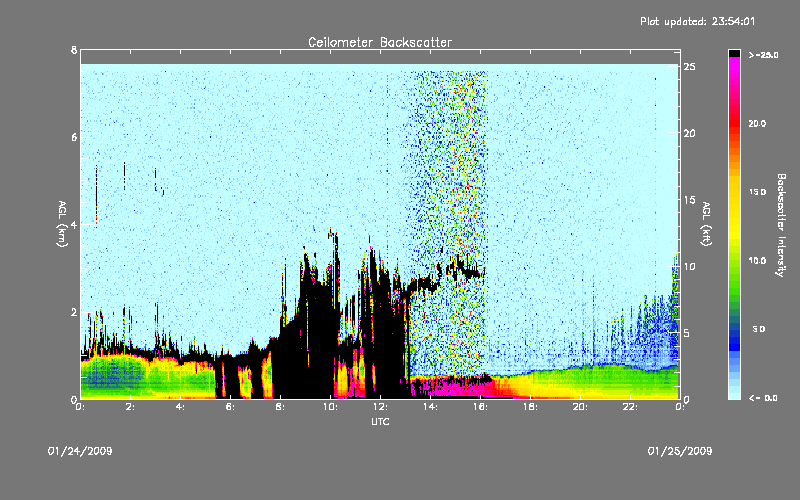Click the right 'AGL (kft)' axis label
Viewport: 800px width, 500px height.
(706, 224)
